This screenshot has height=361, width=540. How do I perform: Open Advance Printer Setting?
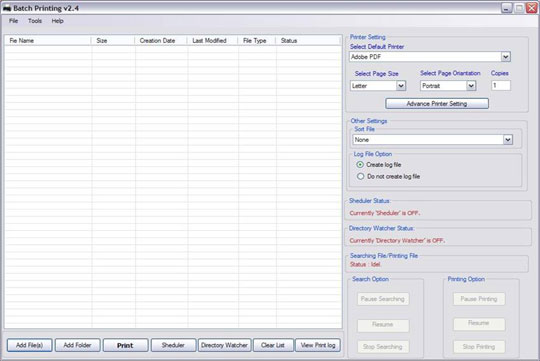[437, 104]
